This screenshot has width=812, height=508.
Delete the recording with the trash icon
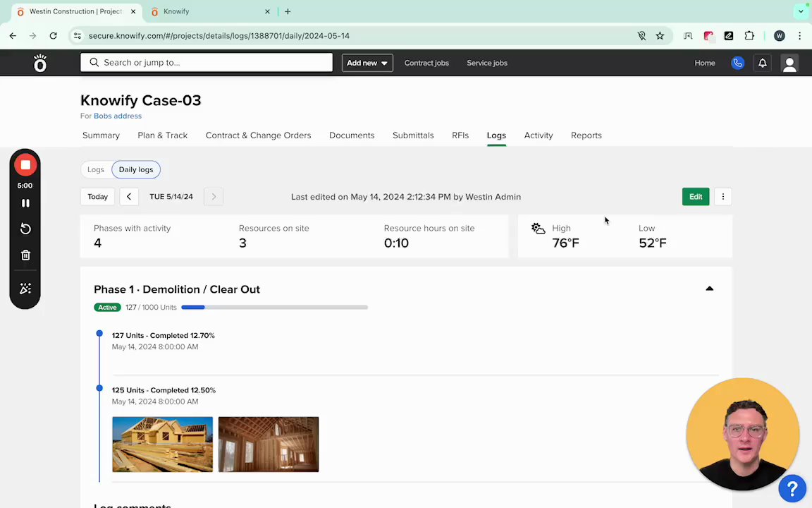(x=25, y=255)
